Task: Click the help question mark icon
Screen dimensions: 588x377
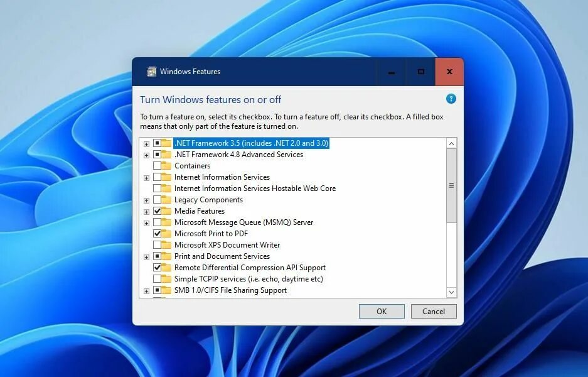Action: (x=451, y=99)
